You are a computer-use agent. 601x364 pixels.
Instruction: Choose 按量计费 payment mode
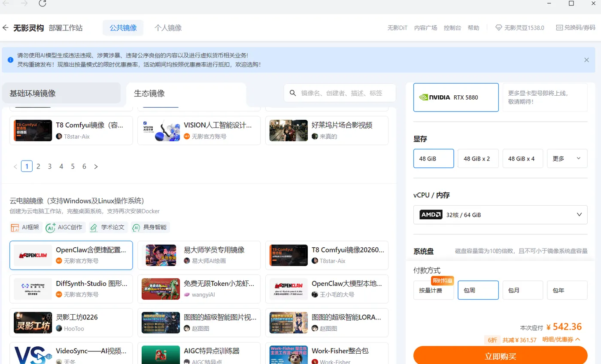pos(434,290)
